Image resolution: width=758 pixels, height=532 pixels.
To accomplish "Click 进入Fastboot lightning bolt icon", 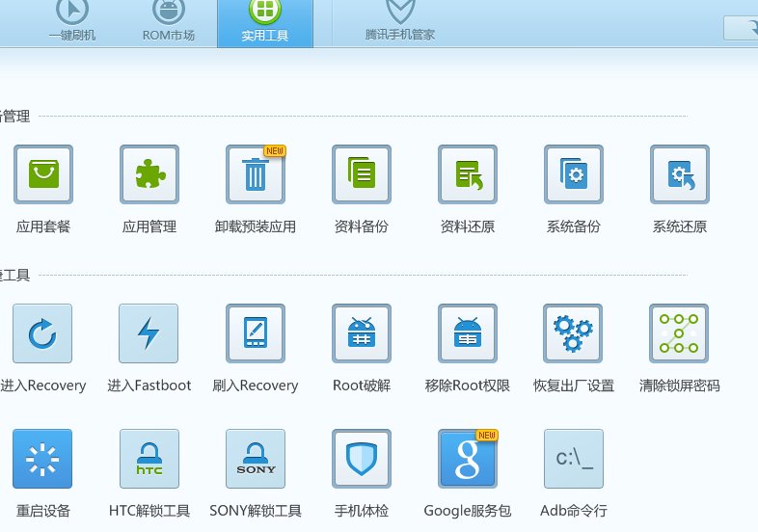I will tap(149, 334).
